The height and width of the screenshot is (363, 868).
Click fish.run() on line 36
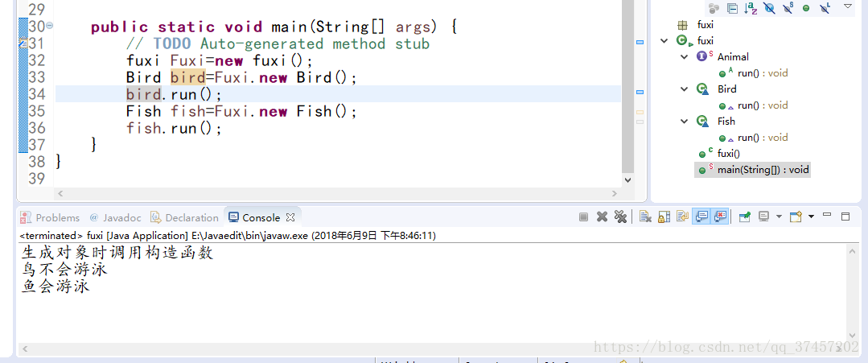[174, 129]
